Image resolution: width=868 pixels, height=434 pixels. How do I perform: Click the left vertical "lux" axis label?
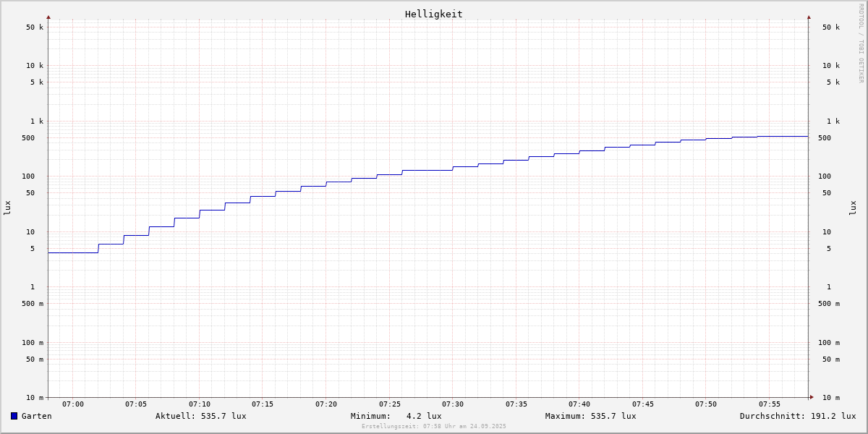7,208
